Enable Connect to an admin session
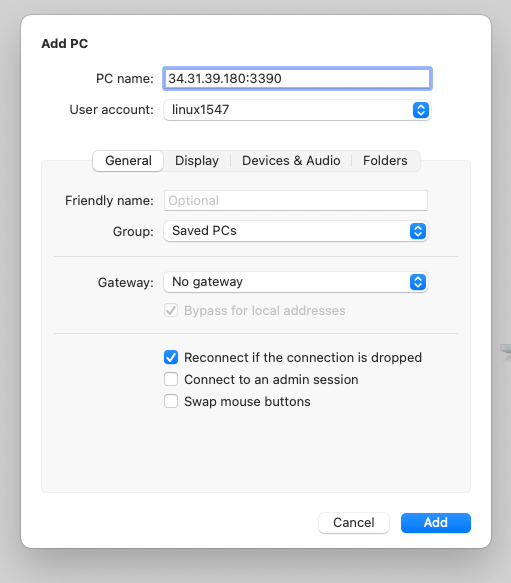 [171, 380]
